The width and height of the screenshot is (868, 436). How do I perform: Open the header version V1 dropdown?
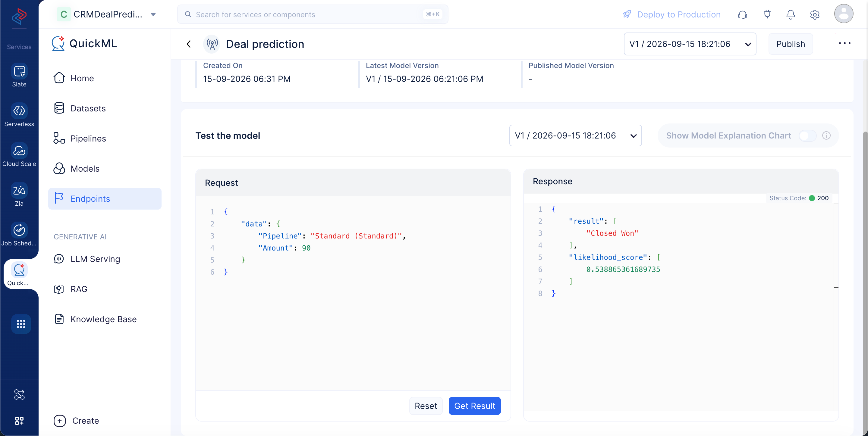pos(690,44)
